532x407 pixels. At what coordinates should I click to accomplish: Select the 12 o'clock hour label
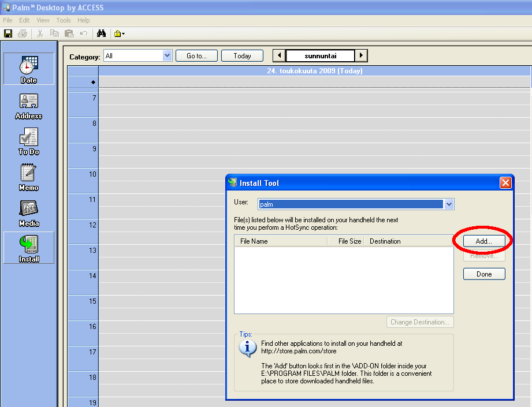[x=92, y=225]
